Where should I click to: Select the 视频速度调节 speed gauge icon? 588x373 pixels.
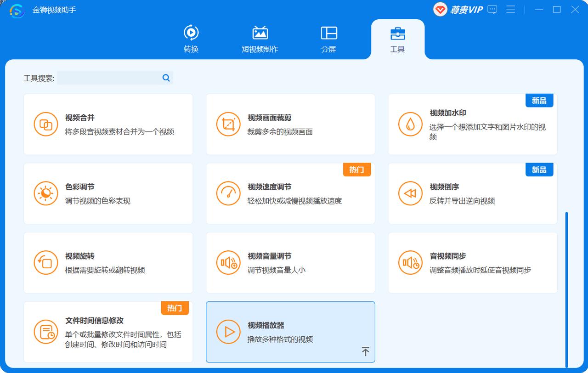(x=228, y=193)
